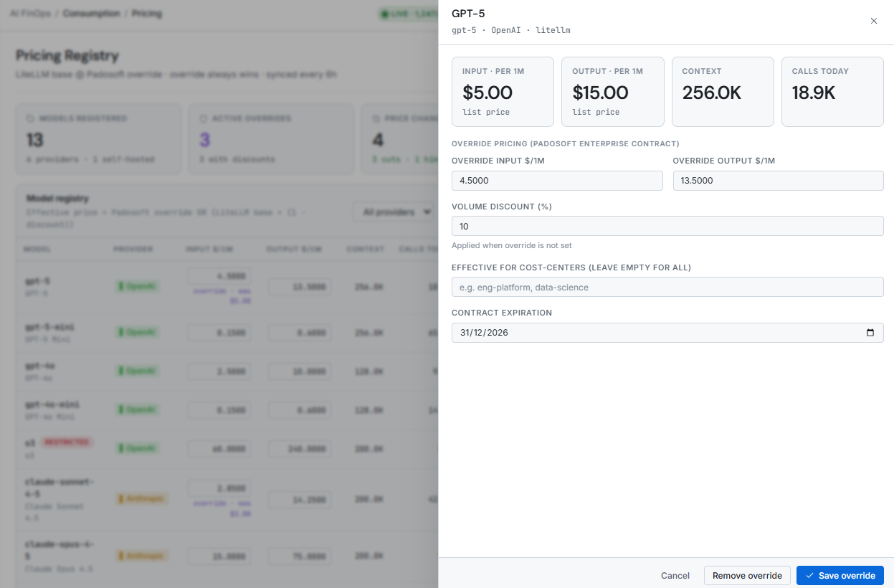The image size is (894, 588).
Task: Select the gpt-5-mini model name
Action: [49, 327]
